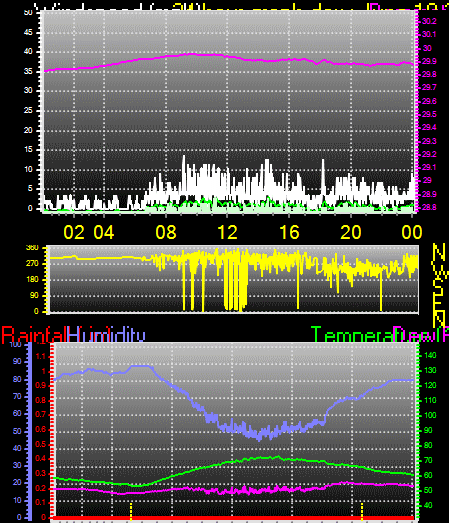
Task: Select the 04 hour label on the time axis
Action: [104, 232]
